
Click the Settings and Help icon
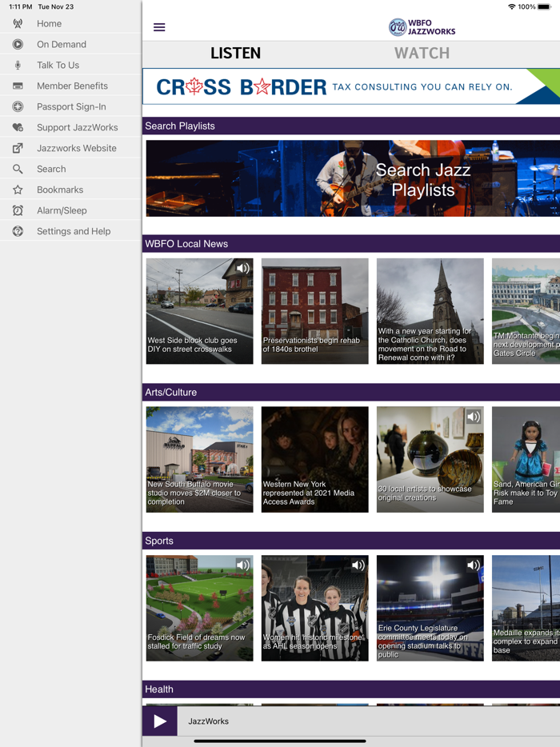18,232
